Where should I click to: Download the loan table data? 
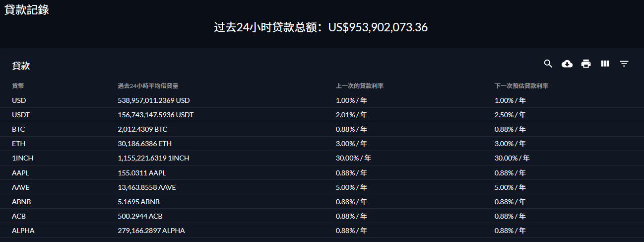(x=567, y=64)
